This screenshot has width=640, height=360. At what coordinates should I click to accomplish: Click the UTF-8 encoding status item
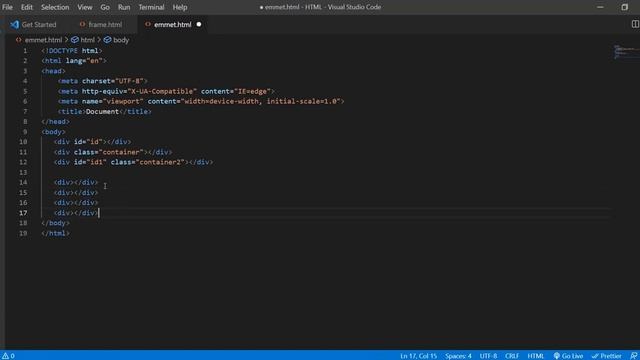[x=488, y=356]
